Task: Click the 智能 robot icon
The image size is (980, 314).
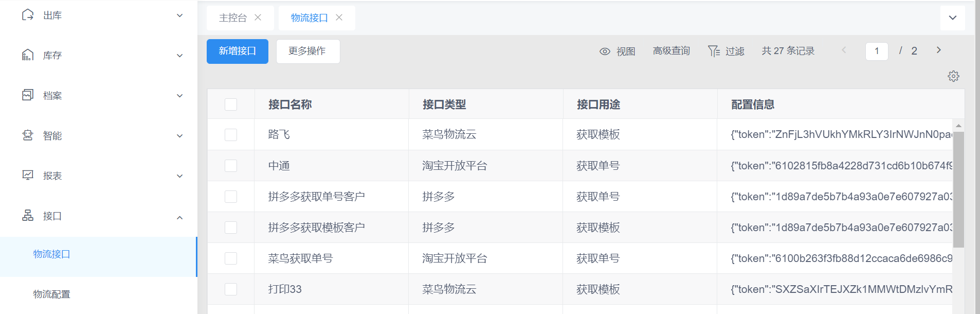Action: [28, 135]
